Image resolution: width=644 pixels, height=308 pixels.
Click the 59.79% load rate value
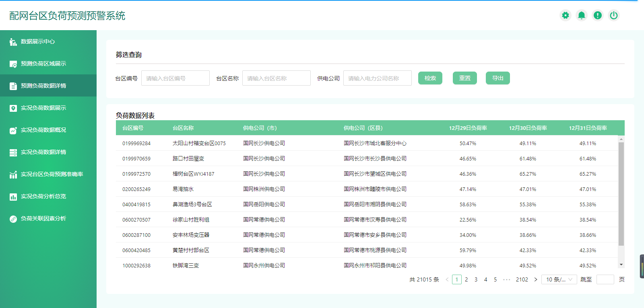468,250
